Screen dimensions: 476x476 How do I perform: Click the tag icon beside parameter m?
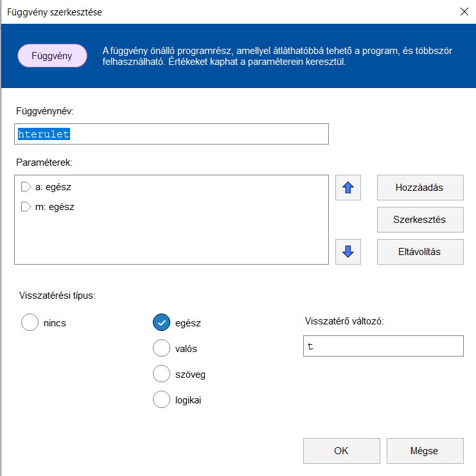(26, 207)
